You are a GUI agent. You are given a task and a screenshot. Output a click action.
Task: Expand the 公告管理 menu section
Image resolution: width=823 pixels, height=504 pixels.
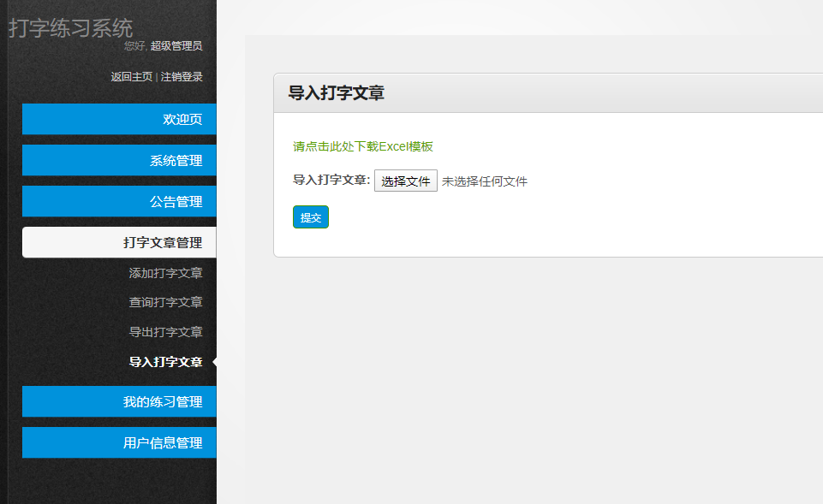(119, 201)
